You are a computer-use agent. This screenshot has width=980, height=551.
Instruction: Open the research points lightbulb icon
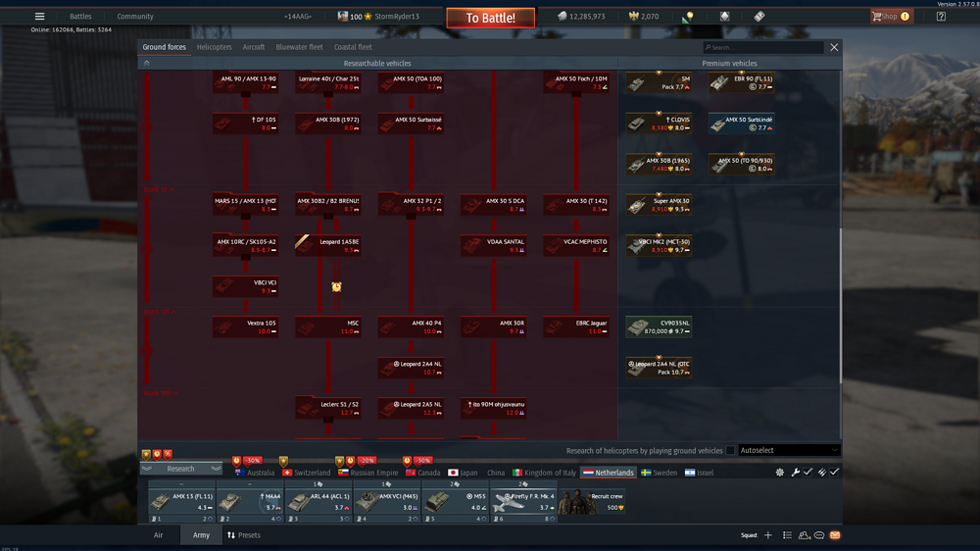tap(689, 17)
